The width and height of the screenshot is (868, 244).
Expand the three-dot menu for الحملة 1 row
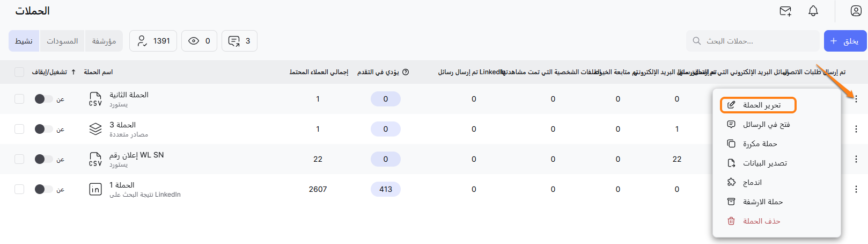click(856, 189)
